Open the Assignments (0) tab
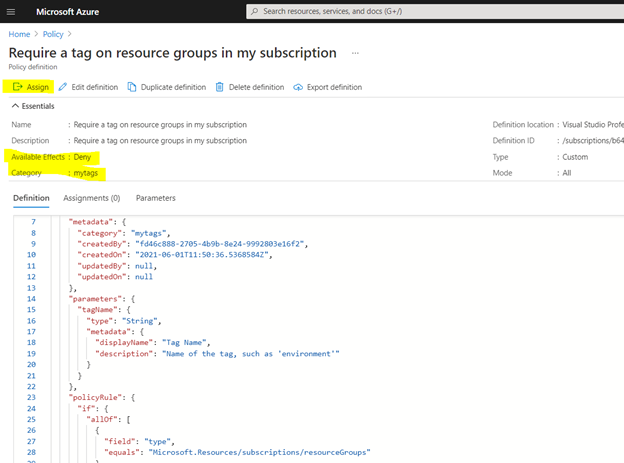Screen dimensions: 624x463 pyautogui.click(x=92, y=198)
